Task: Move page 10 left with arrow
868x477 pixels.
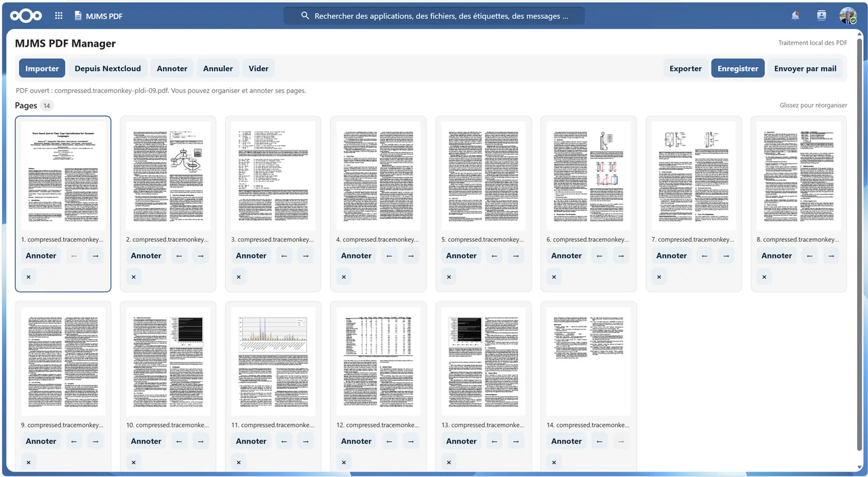Action: pyautogui.click(x=179, y=441)
